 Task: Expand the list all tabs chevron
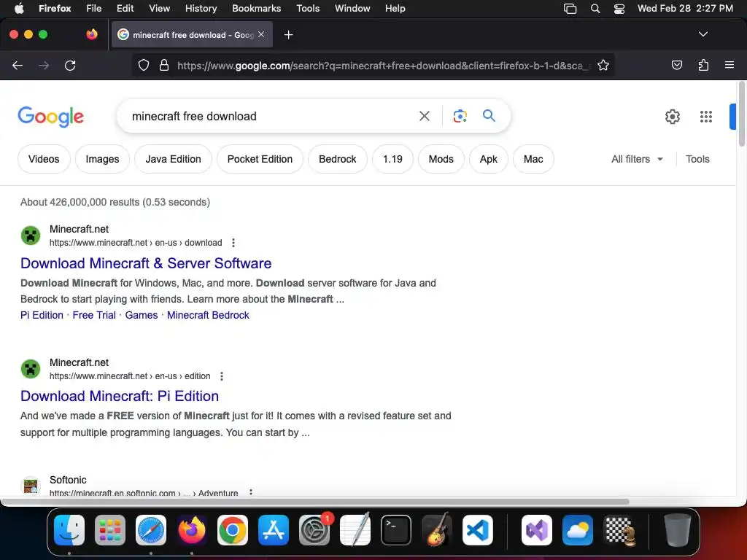[703, 34]
